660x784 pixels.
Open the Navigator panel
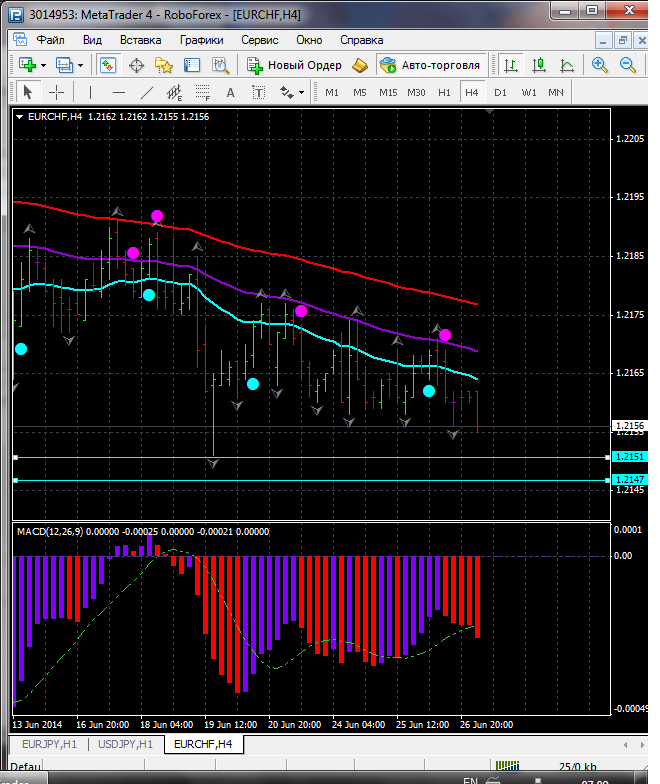click(164, 65)
